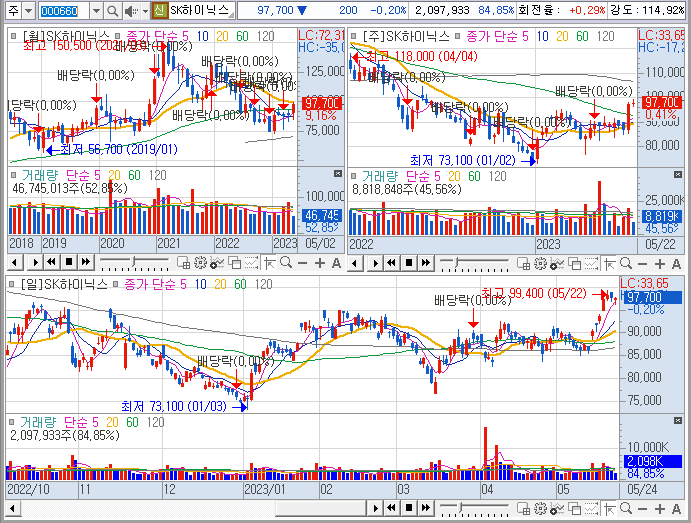Activate monthly chart crosshair cursor icon
Viewport: 691px width, 523px height.
tap(270, 263)
